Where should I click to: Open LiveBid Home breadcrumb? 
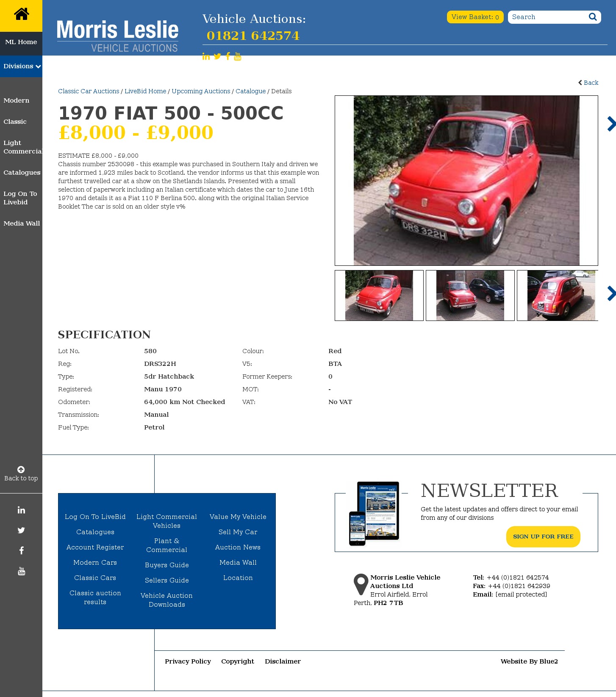pos(145,91)
